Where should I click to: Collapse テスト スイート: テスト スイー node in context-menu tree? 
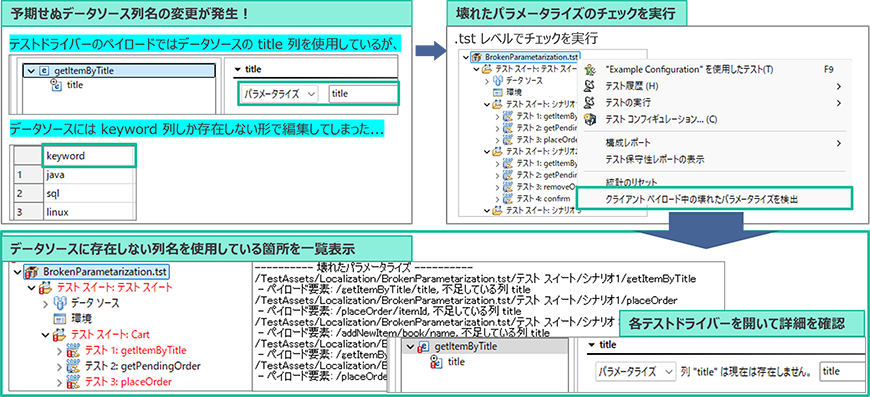(x=476, y=69)
